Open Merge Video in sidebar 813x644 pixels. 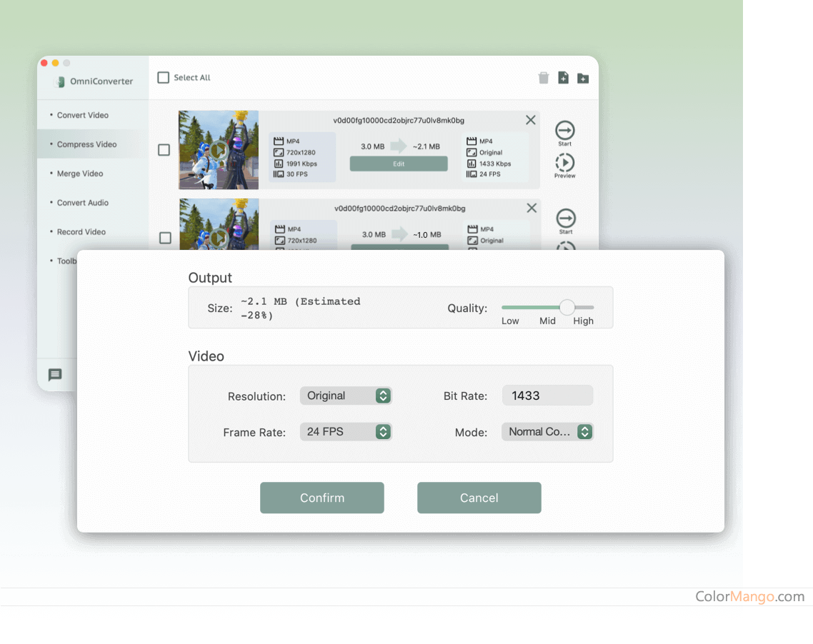[x=80, y=173]
